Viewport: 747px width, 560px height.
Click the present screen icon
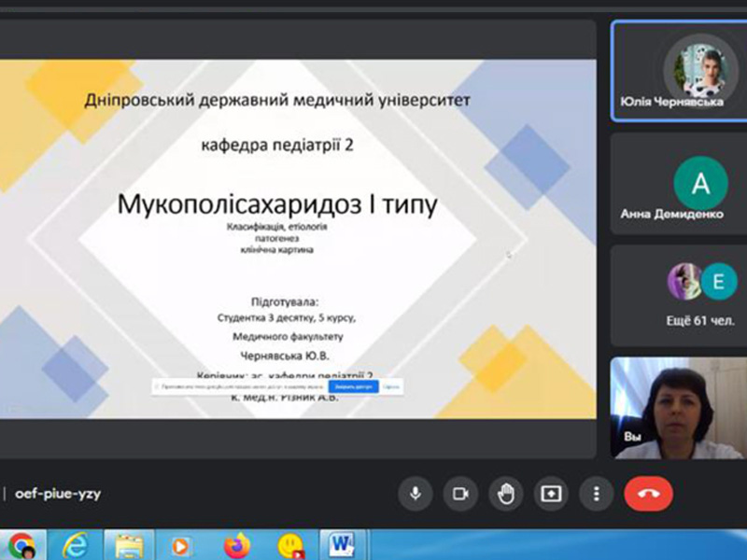551,494
